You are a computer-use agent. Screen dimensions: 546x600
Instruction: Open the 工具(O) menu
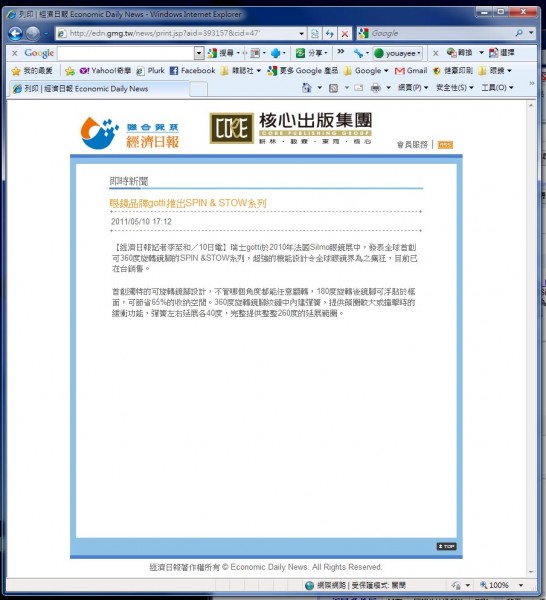tap(497, 88)
